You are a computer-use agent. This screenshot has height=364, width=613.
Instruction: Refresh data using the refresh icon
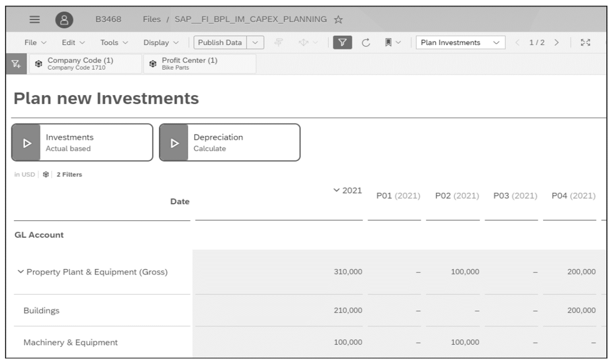click(366, 42)
